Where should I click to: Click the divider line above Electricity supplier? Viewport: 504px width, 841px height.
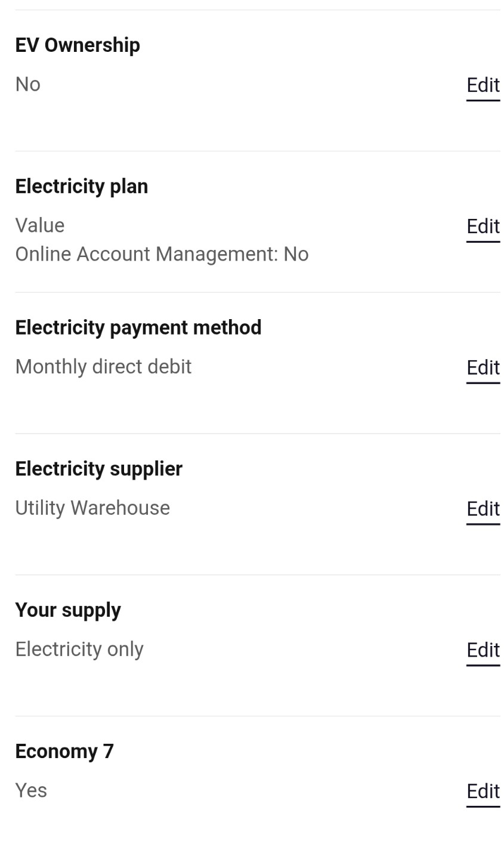258,434
